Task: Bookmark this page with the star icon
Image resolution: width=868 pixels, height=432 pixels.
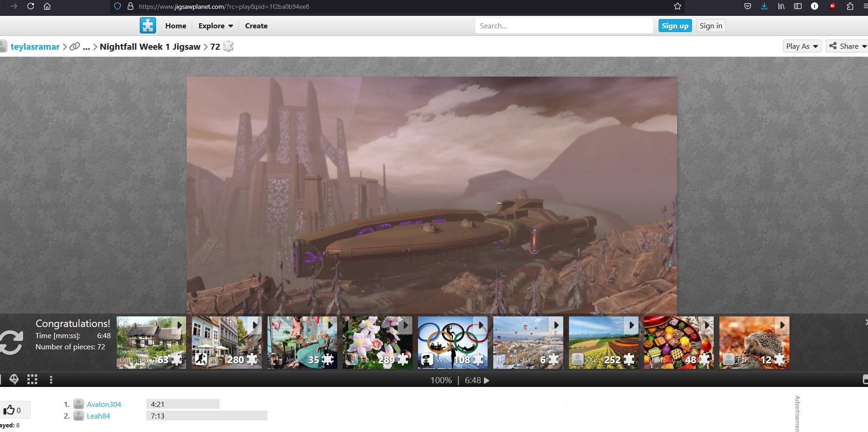Action: tap(678, 7)
